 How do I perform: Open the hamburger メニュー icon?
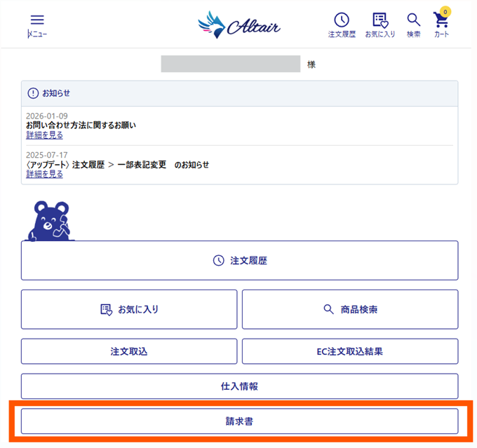pos(37,20)
